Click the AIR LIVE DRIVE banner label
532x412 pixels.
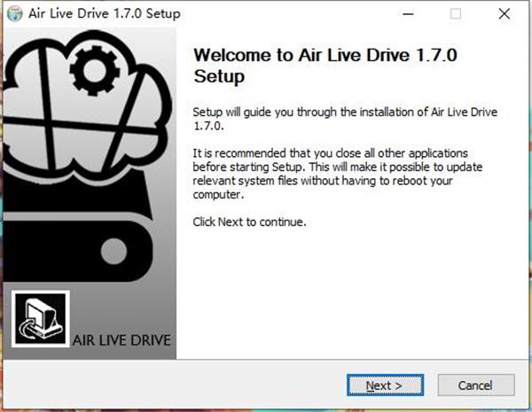[121, 340]
